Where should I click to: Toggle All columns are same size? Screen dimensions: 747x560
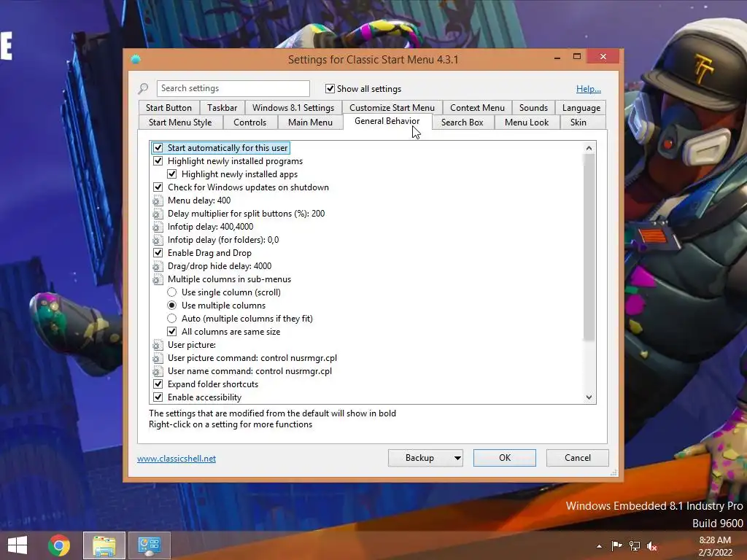[x=172, y=332]
